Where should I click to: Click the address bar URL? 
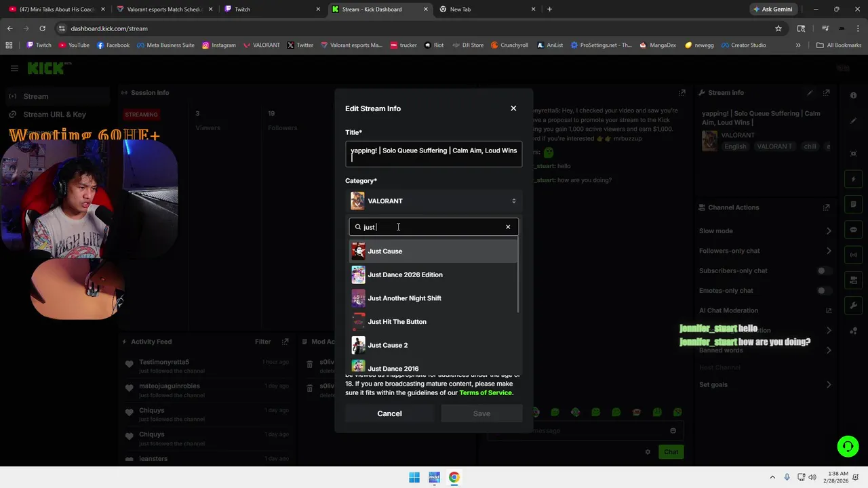coord(109,28)
